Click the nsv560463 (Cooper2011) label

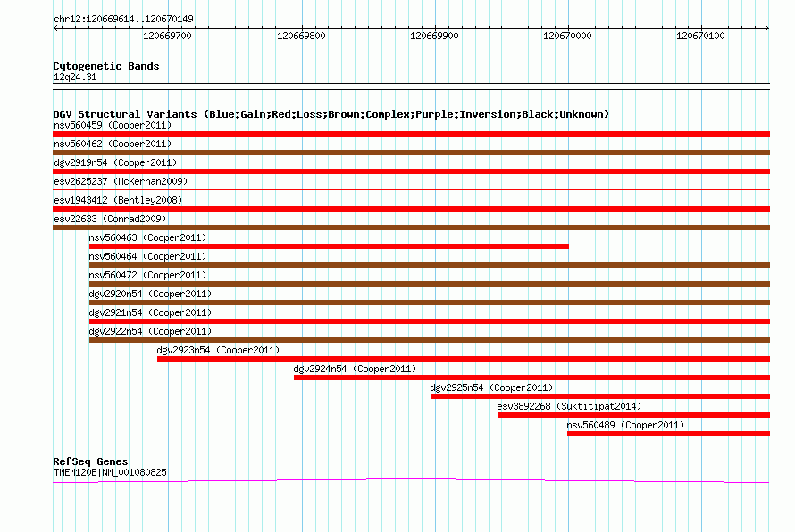point(147,237)
